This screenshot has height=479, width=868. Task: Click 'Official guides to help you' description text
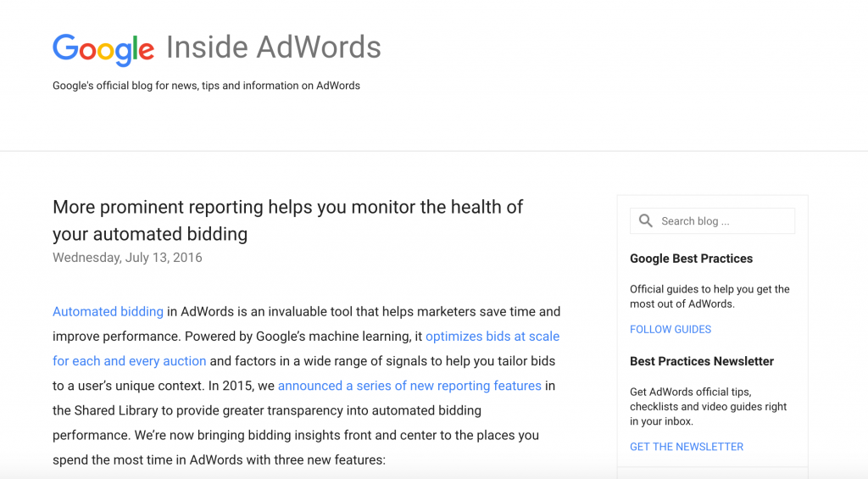[x=709, y=296]
